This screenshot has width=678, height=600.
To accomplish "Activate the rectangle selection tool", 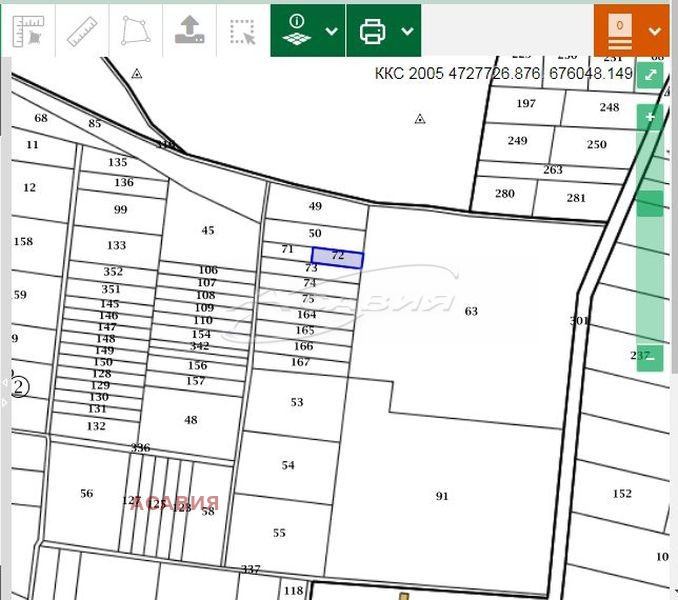I will (x=242, y=31).
